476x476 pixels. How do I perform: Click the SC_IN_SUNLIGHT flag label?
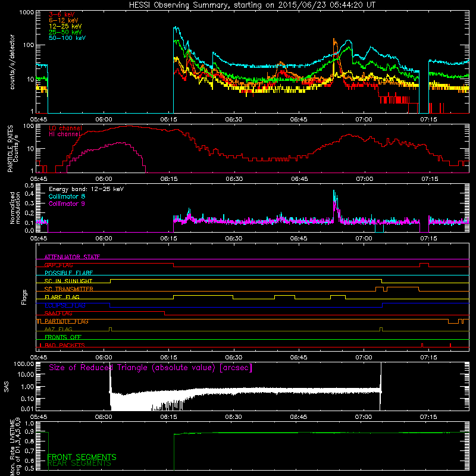click(68, 281)
